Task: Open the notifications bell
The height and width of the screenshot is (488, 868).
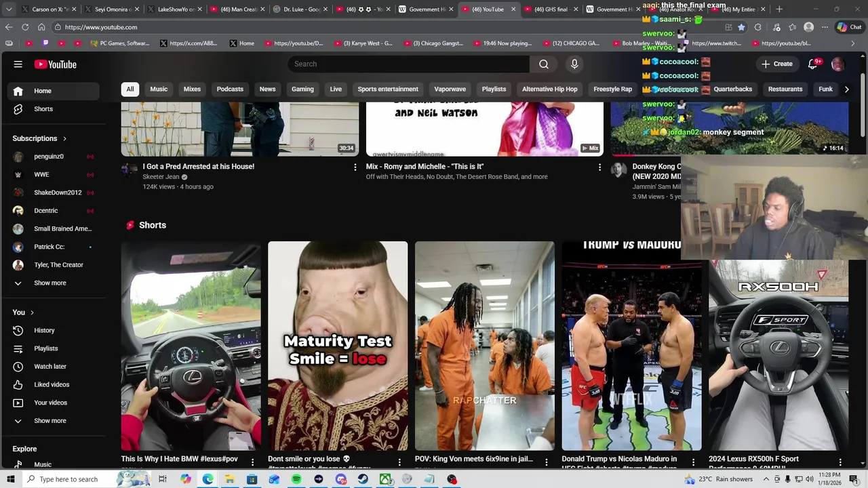Action: (812, 64)
